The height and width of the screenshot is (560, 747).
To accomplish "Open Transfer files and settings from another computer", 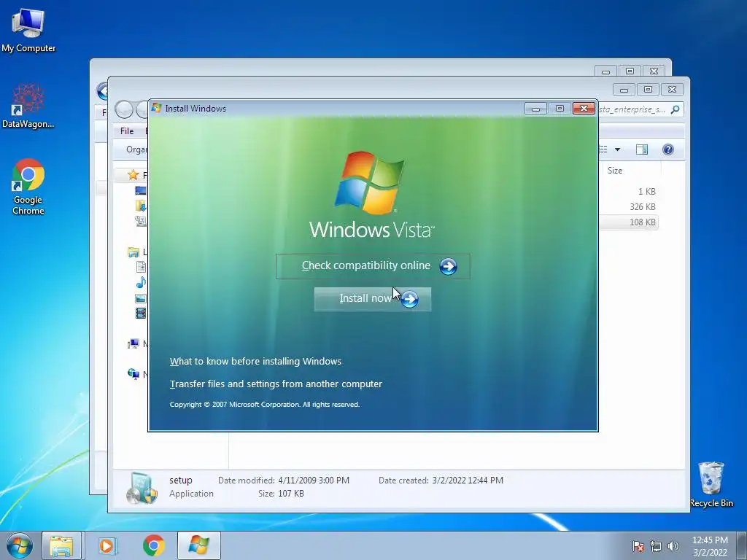I will click(x=276, y=384).
